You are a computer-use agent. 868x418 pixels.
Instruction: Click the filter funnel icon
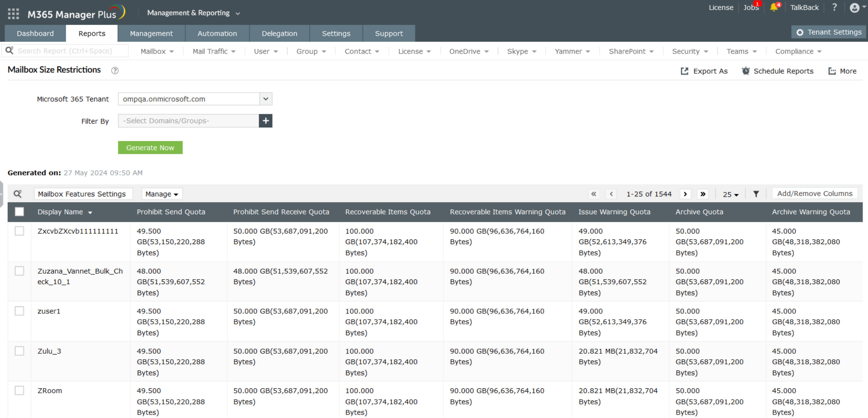pos(756,194)
